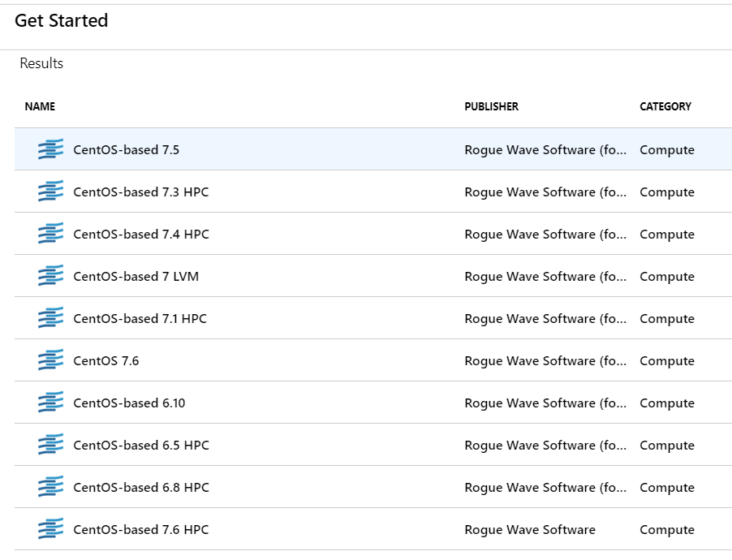Click the CentOS-based 7.1 HPC icon
This screenshot has height=560, width=732.
tap(50, 317)
